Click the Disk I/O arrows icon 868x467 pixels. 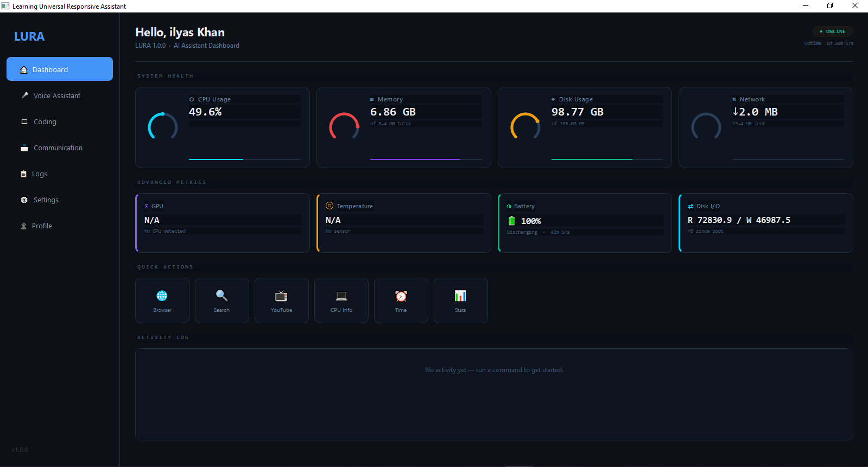(x=690, y=206)
